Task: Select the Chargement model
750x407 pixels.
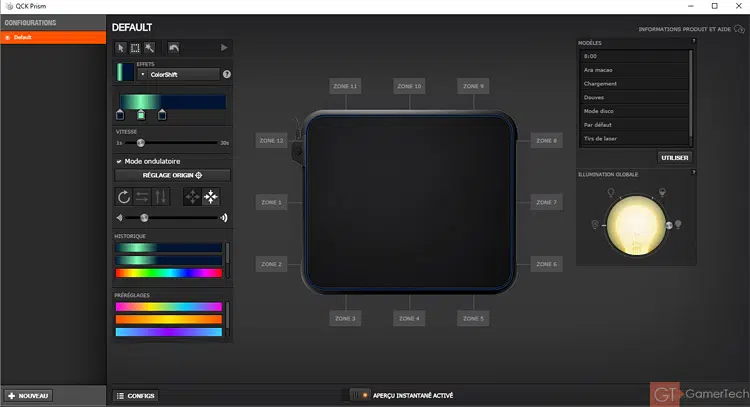Action: [634, 84]
